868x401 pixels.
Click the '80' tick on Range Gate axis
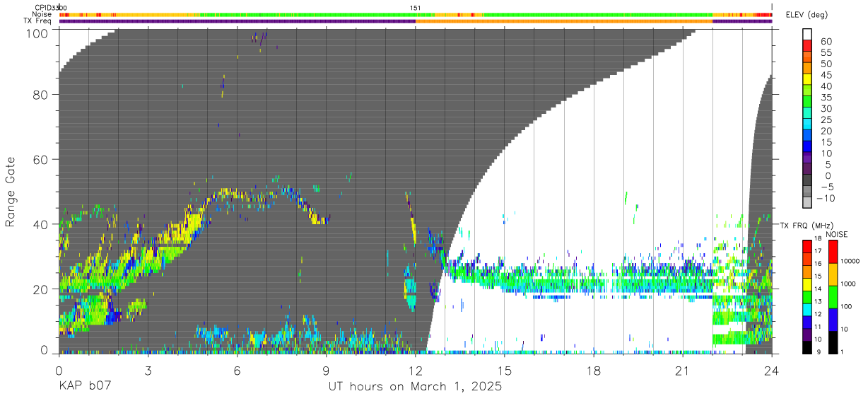click(x=42, y=95)
